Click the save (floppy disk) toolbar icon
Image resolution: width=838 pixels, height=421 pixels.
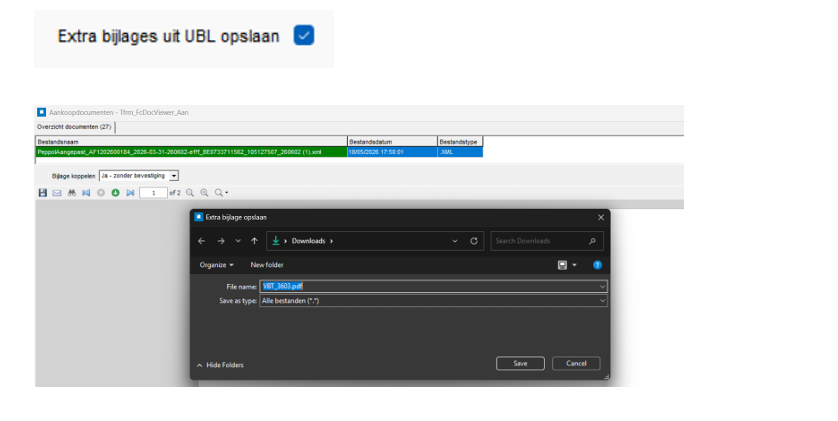click(43, 193)
